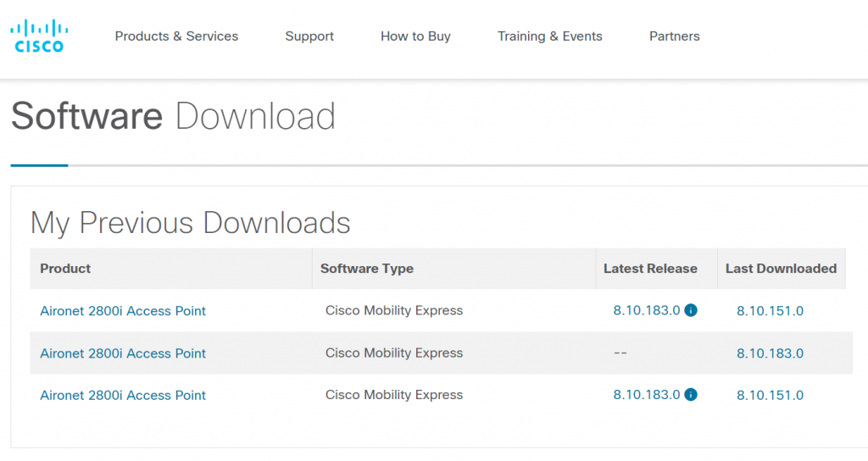
Task: Click latest release 8.10.183.0 in first row
Action: point(646,311)
